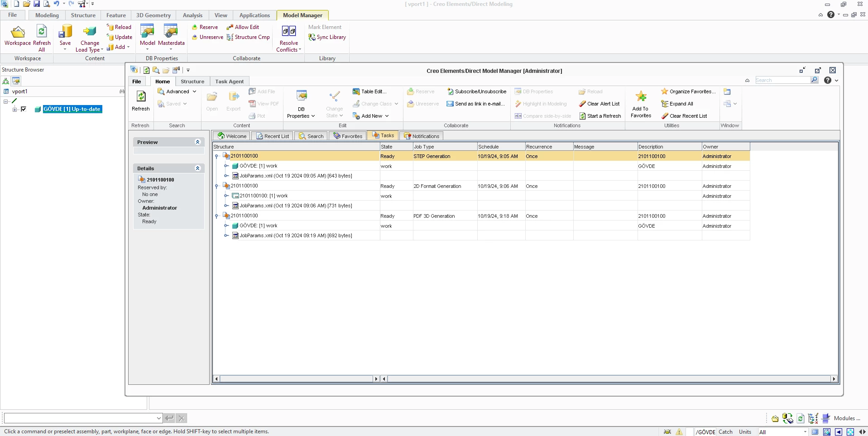This screenshot has width=868, height=436.
Task: Click Reload in Content group
Action: coord(119,27)
